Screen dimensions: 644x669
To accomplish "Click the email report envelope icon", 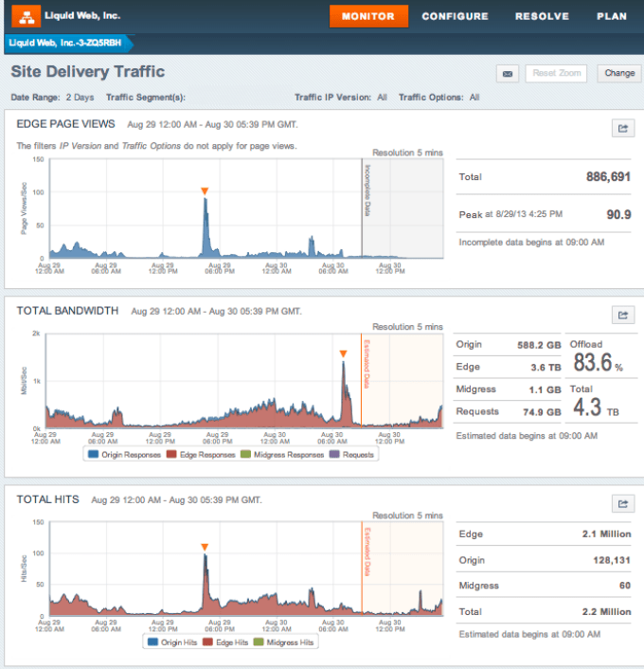I will (x=508, y=74).
